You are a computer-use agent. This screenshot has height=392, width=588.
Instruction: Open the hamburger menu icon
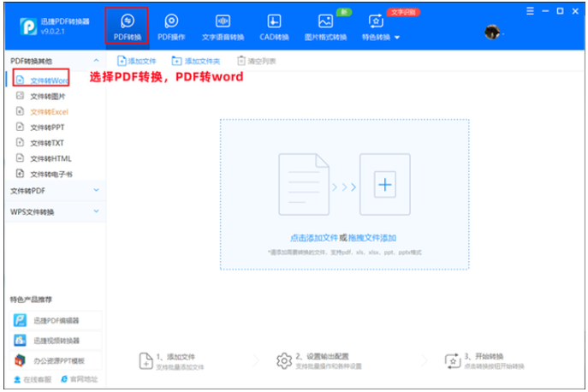point(530,11)
